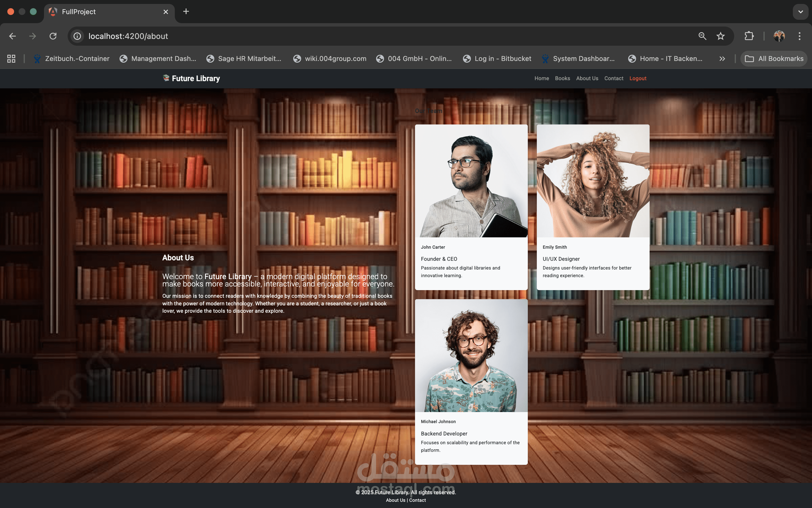Open Log in - Bitbucket bookmark
Image resolution: width=812 pixels, height=508 pixels.
pyautogui.click(x=497, y=58)
